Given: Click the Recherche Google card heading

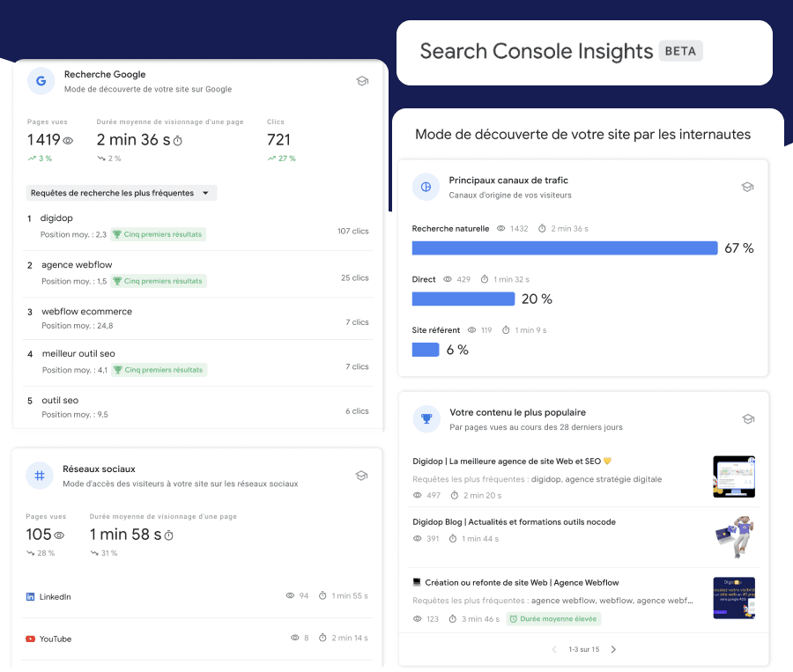Looking at the screenshot, I should [x=105, y=74].
